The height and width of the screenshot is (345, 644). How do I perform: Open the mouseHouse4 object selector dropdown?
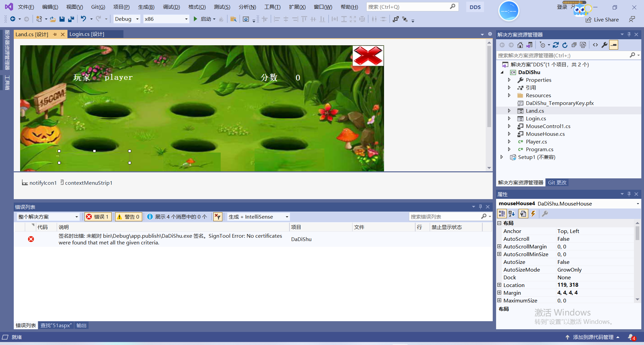click(638, 204)
